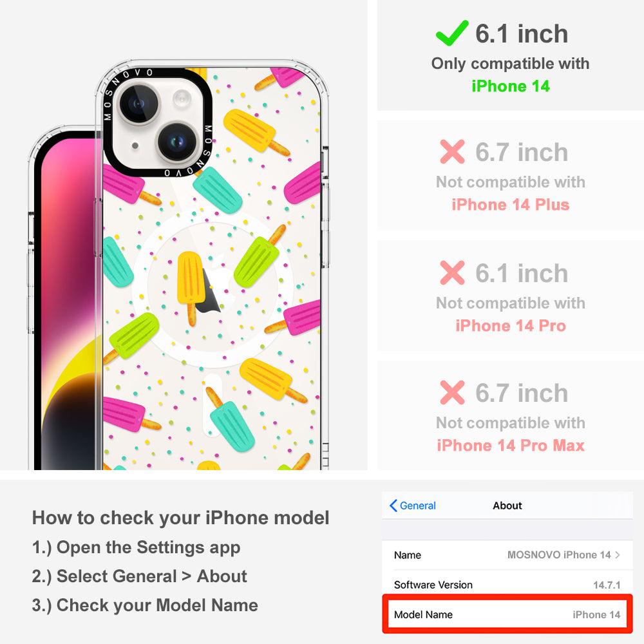
Task: Click the red X beside iPhone 14 Plus
Action: [x=452, y=151]
